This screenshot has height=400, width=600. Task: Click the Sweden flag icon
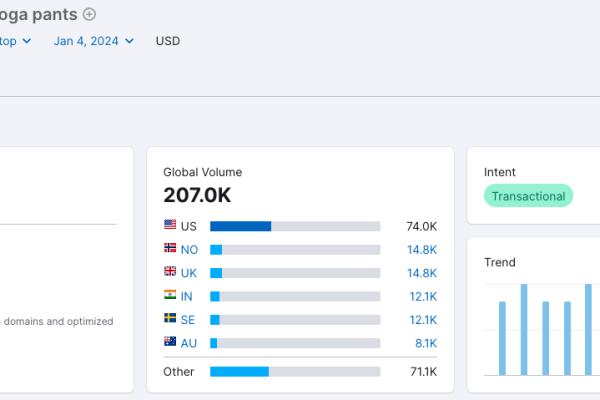(x=170, y=318)
